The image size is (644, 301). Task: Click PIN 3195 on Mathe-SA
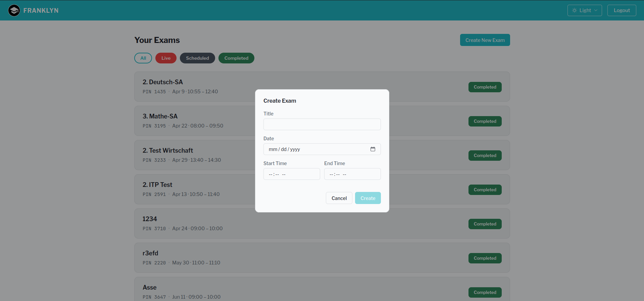[154, 126]
